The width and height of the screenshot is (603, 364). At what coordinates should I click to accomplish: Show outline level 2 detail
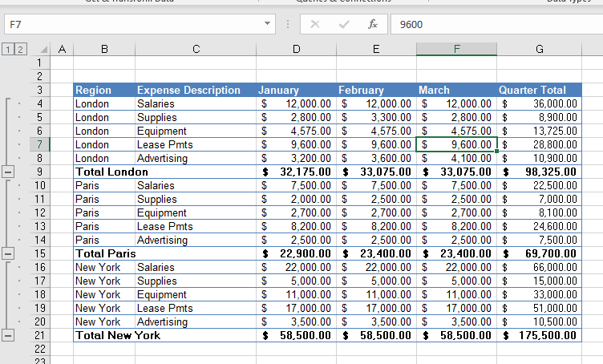[x=18, y=50]
